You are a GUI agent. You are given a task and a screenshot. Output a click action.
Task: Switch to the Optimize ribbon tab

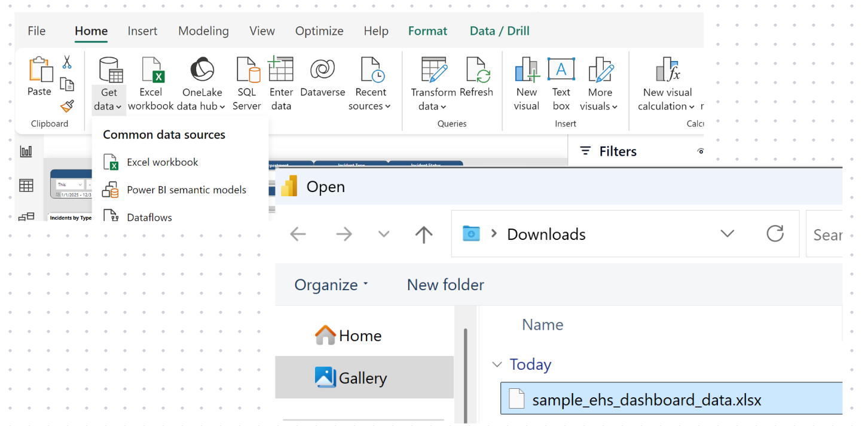[319, 31]
